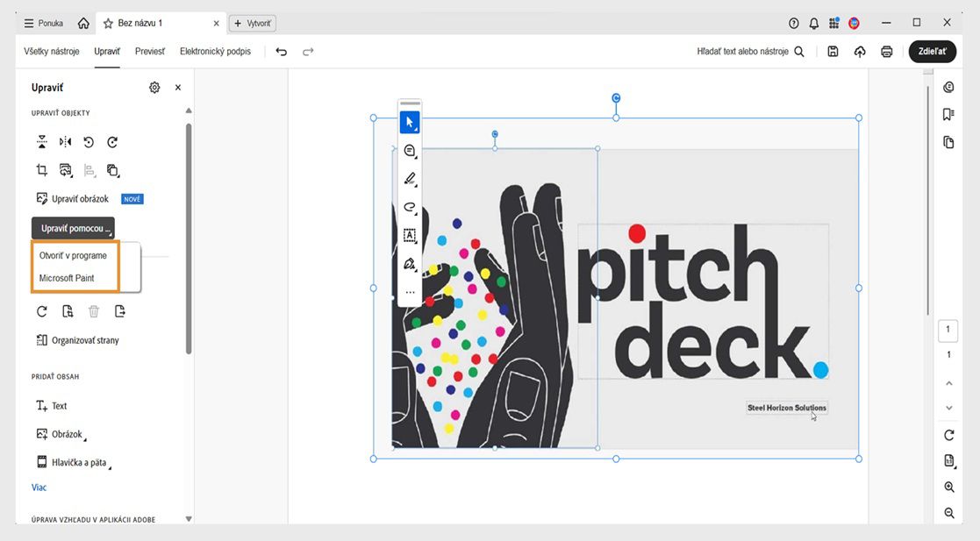Click the panel scroll up arrow
Screen dimensions: 980x541
tap(189, 110)
